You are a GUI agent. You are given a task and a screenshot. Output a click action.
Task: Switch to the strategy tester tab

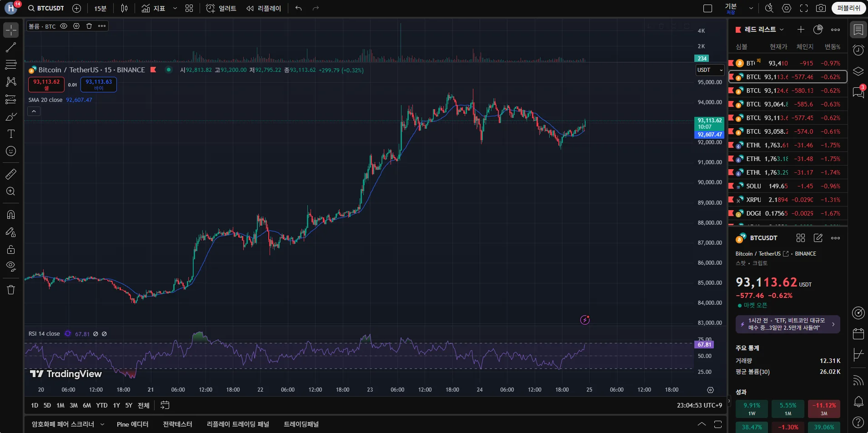(x=177, y=424)
